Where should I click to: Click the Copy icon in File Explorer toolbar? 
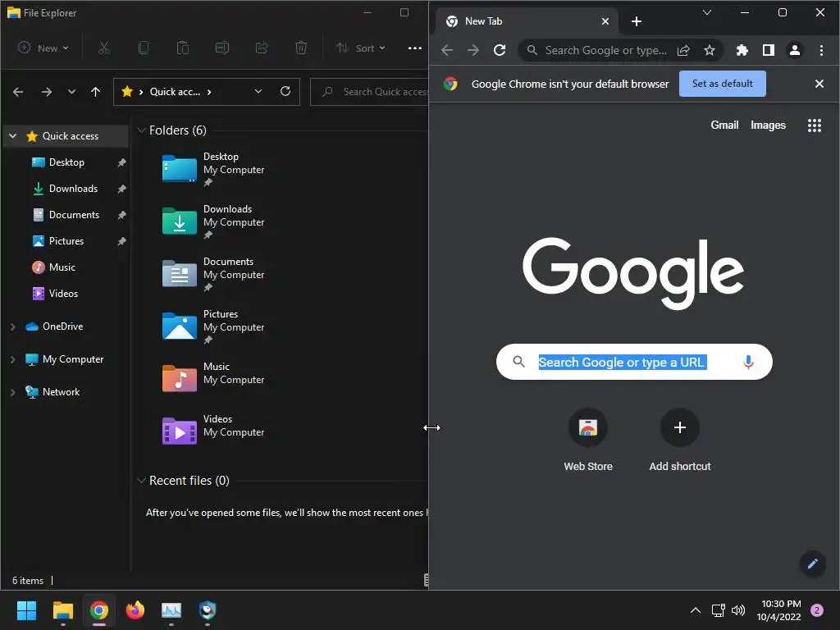pyautogui.click(x=143, y=48)
